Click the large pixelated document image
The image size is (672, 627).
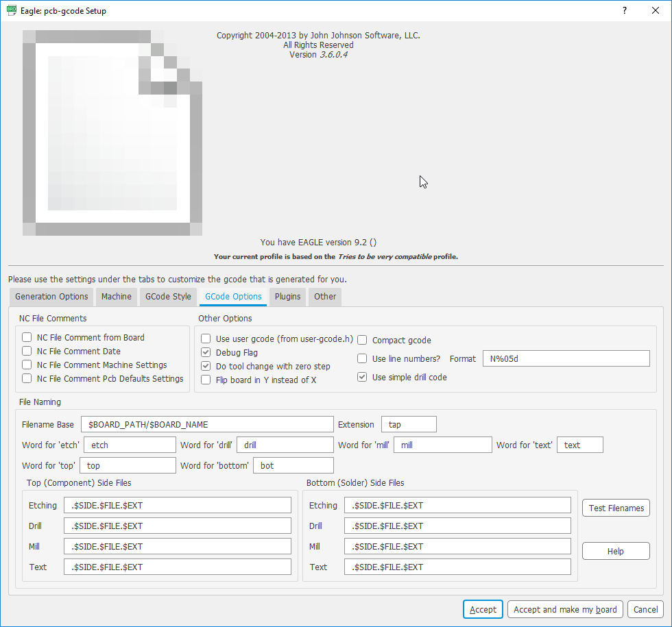[x=112, y=133]
